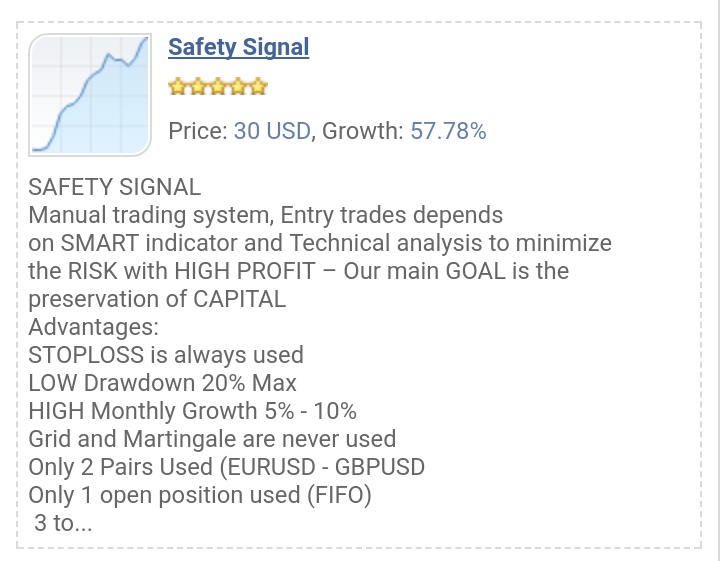Click "LOW Drawdown 20% Max" line

click(163, 383)
